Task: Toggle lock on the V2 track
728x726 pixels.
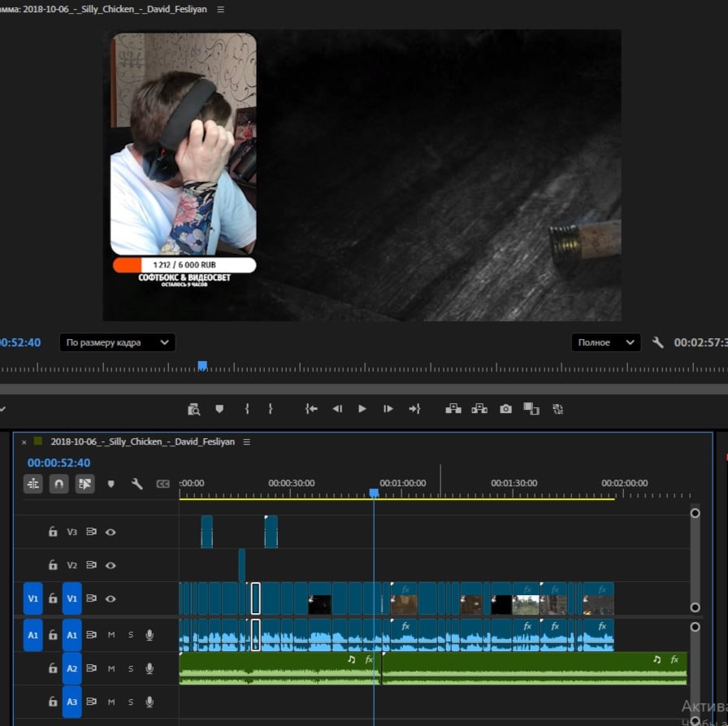Action: coord(53,565)
